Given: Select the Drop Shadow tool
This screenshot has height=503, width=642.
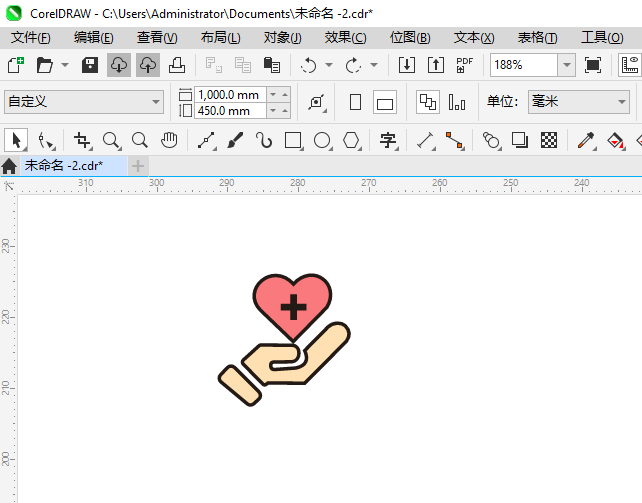Looking at the screenshot, I should pyautogui.click(x=520, y=140).
